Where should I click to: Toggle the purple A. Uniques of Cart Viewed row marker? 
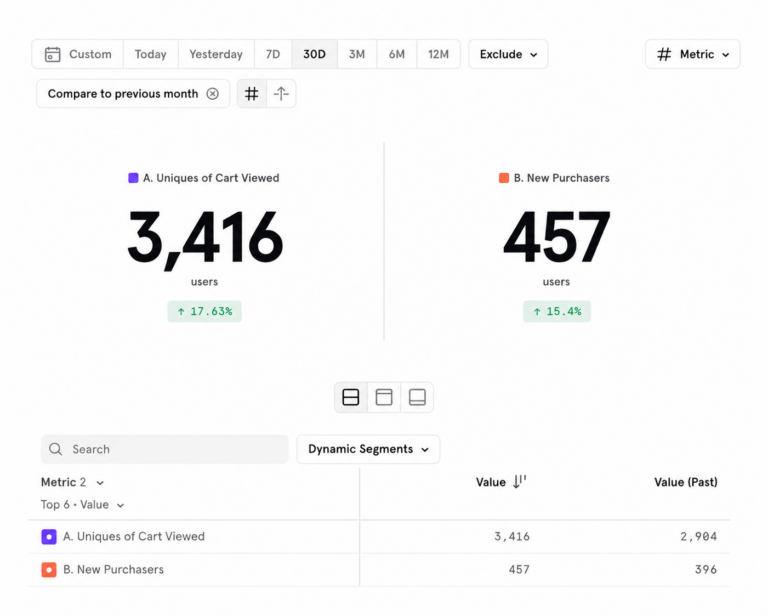(x=49, y=537)
